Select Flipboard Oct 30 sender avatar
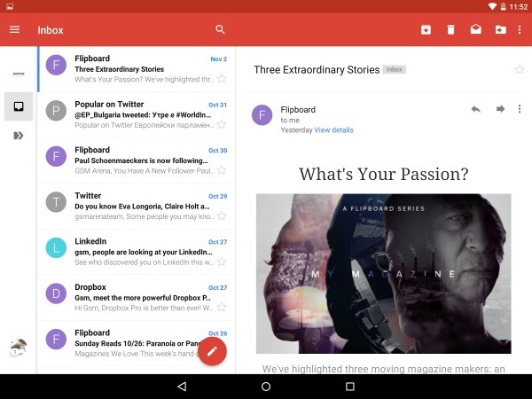The image size is (532, 399). tap(56, 156)
